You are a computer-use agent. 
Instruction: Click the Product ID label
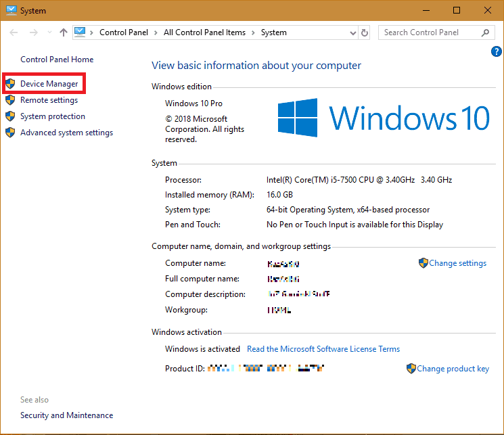point(185,369)
